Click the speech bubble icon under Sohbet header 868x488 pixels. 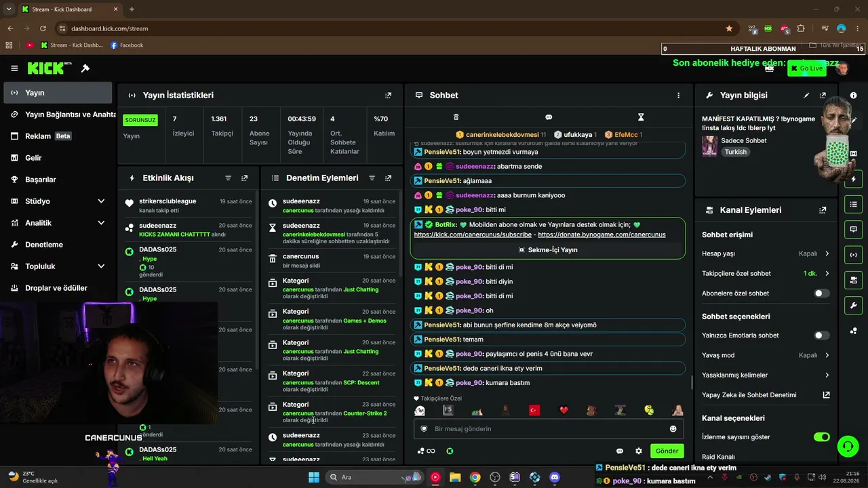pos(549,117)
